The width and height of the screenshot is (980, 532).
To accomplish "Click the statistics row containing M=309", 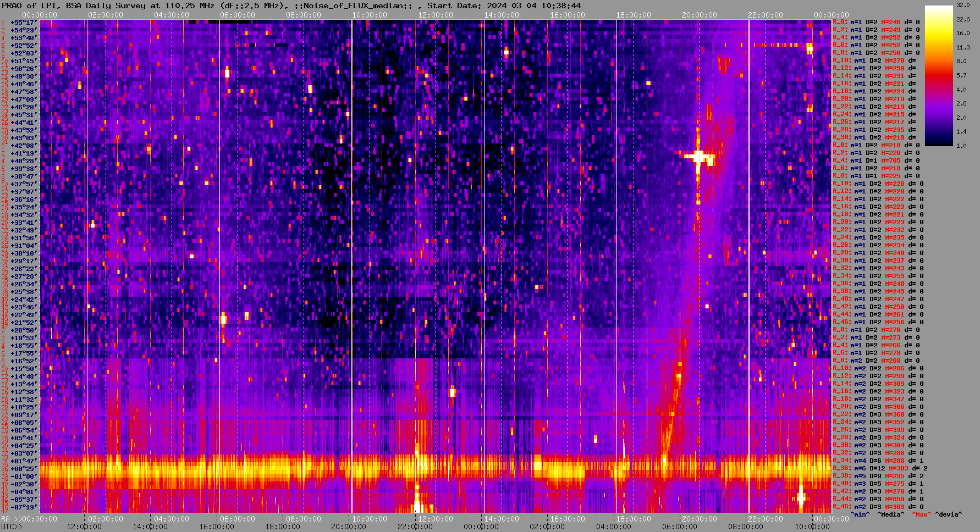I will 878,384.
